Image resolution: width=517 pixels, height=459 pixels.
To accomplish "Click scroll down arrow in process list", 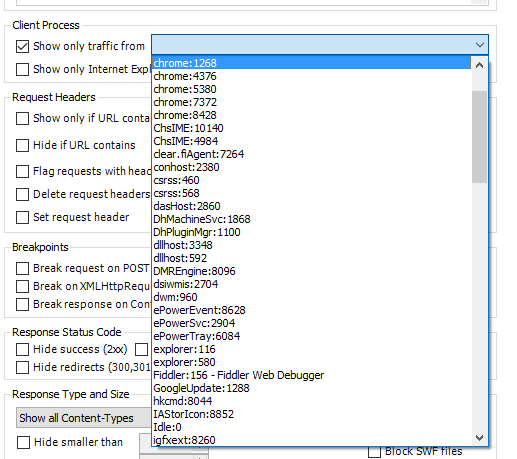I will pyautogui.click(x=479, y=437).
